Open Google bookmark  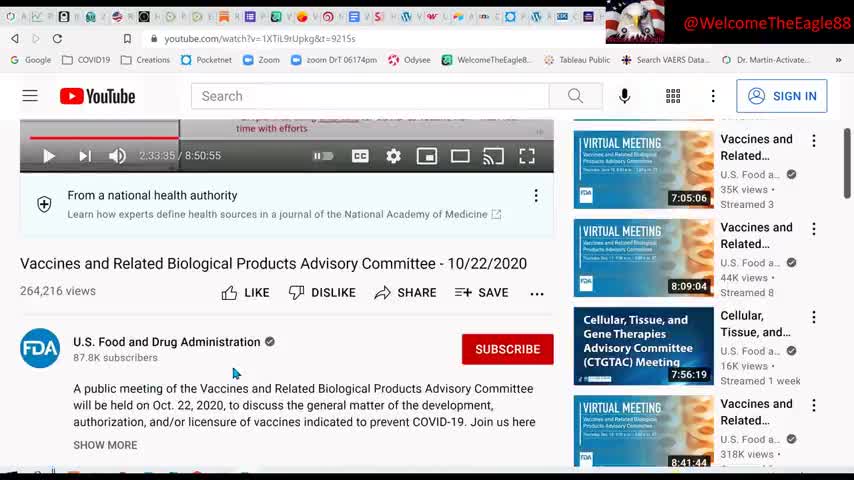click(x=31, y=60)
